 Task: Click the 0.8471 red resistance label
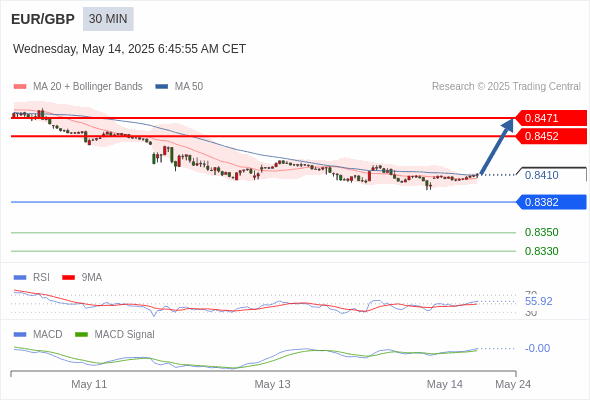[551, 118]
